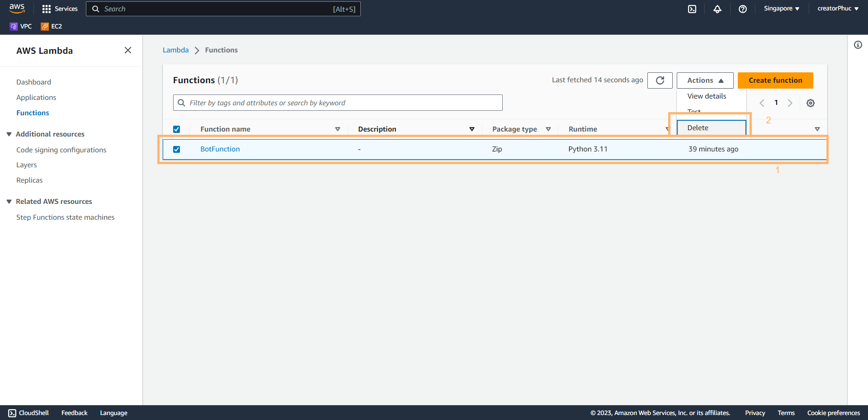The height and width of the screenshot is (420, 868).
Task: Click the Functions breadcrumb text
Action: coord(221,50)
